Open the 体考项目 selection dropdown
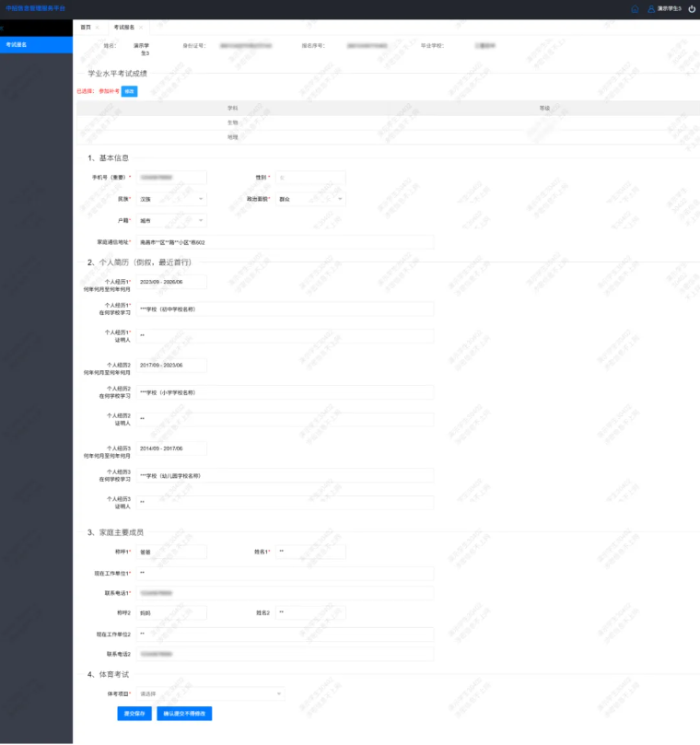The height and width of the screenshot is (745, 700). pyautogui.click(x=211, y=693)
